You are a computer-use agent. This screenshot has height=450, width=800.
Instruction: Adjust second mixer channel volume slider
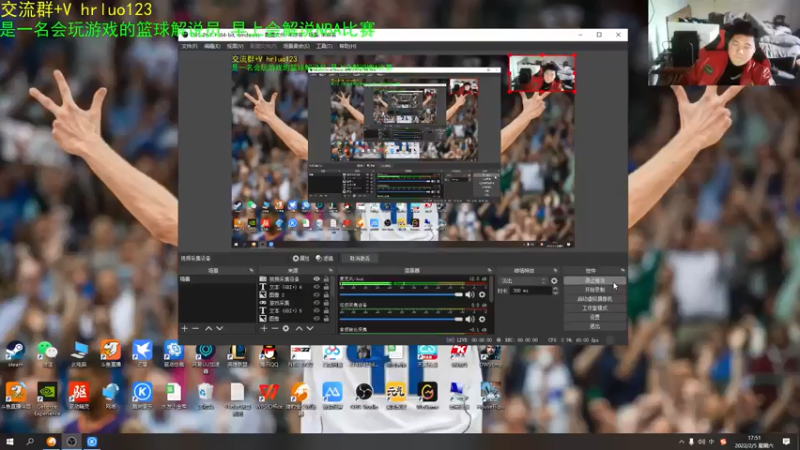(x=401, y=319)
